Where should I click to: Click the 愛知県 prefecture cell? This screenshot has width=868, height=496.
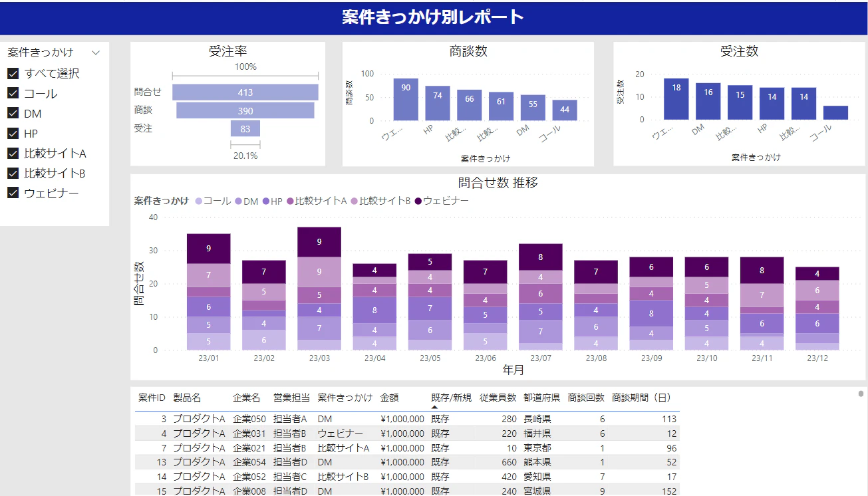[537, 477]
